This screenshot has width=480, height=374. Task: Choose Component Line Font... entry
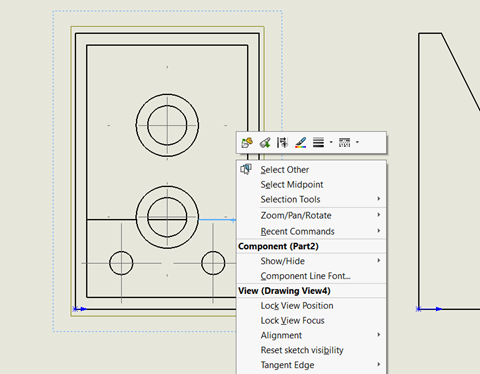tap(305, 276)
